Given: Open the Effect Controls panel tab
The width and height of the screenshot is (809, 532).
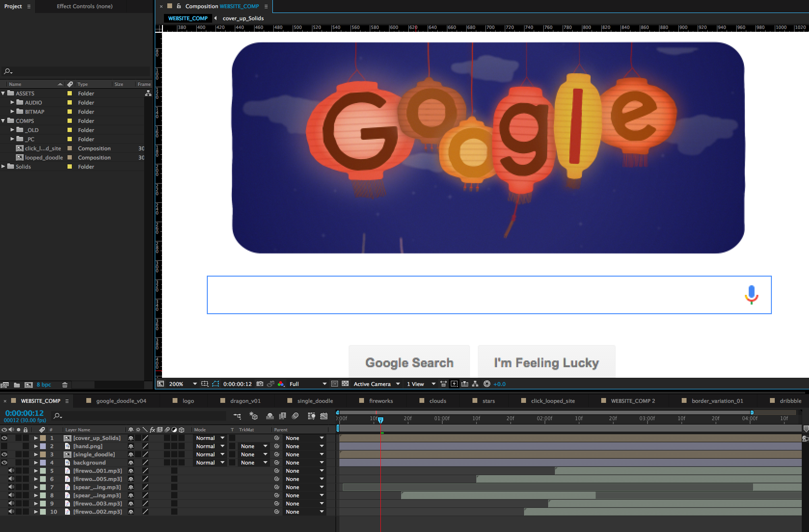Looking at the screenshot, I should 84,6.
